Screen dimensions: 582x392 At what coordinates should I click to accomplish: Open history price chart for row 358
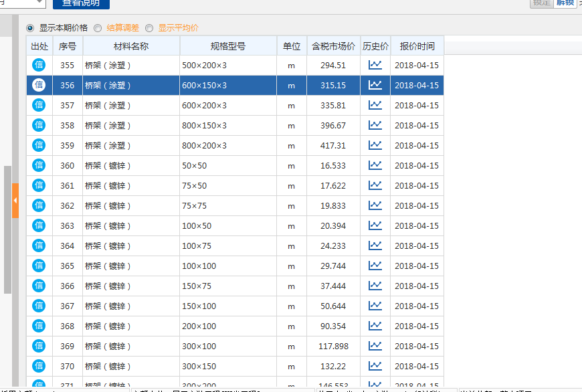pos(375,125)
